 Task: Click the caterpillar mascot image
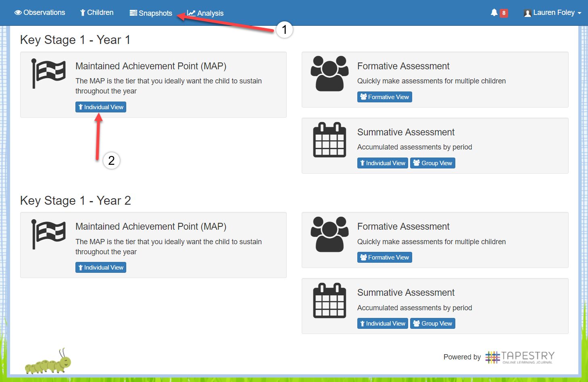point(48,361)
